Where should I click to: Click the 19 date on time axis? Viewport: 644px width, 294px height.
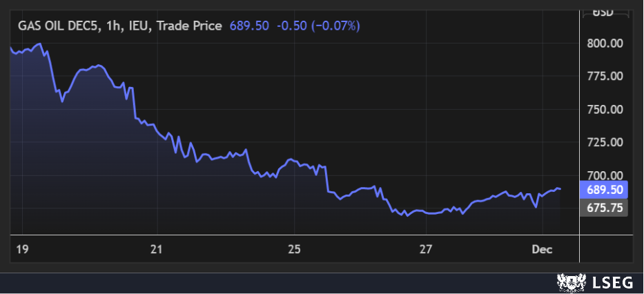(22, 248)
